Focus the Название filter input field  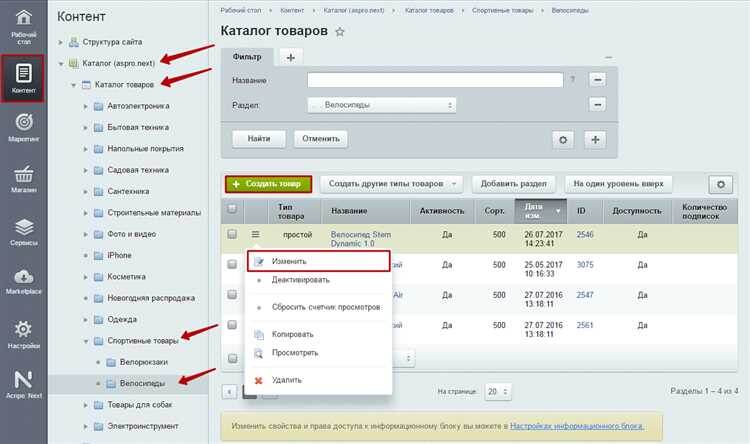[435, 80]
